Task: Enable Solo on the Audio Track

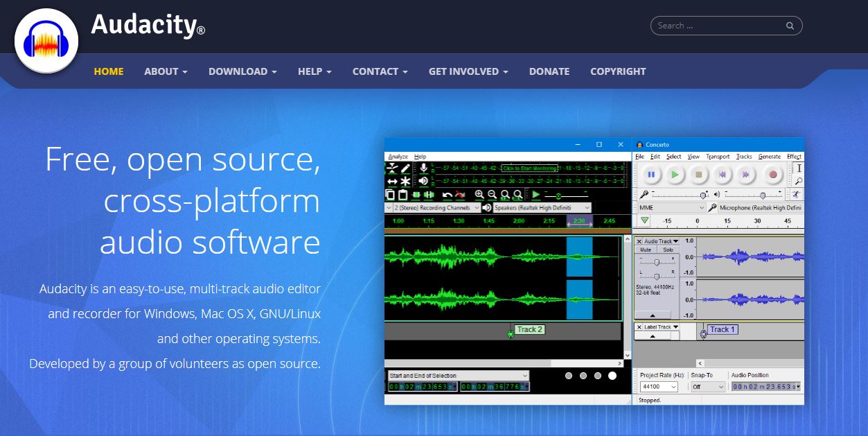Action: click(668, 250)
